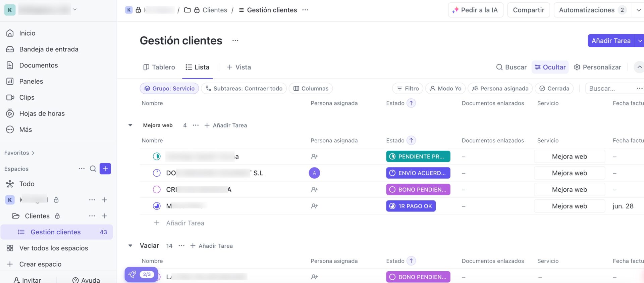Go to Documentos in sidebar
Screen dimensions: 644x283
[x=32, y=65]
